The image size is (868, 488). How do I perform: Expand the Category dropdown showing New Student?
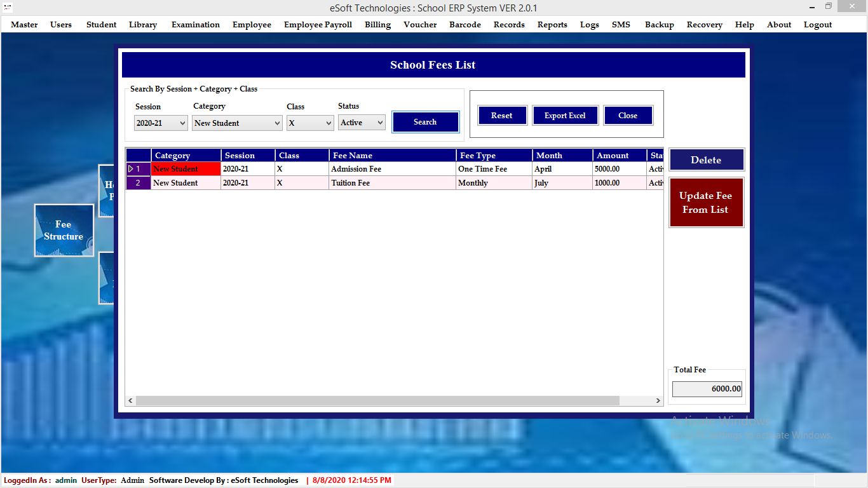tap(236, 123)
